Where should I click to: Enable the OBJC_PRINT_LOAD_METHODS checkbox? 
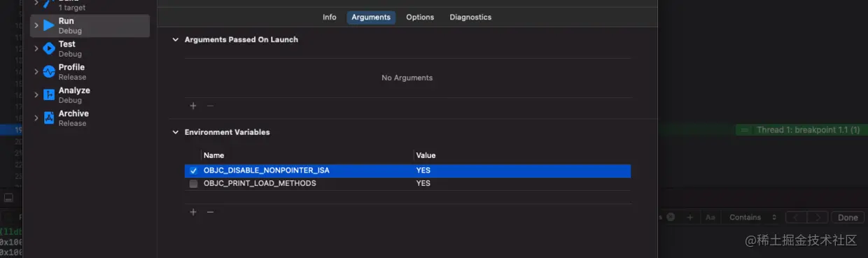(x=193, y=184)
